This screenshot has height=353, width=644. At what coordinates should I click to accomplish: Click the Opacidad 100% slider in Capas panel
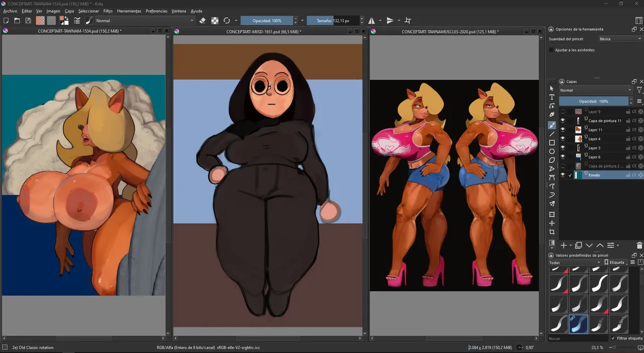tap(593, 101)
